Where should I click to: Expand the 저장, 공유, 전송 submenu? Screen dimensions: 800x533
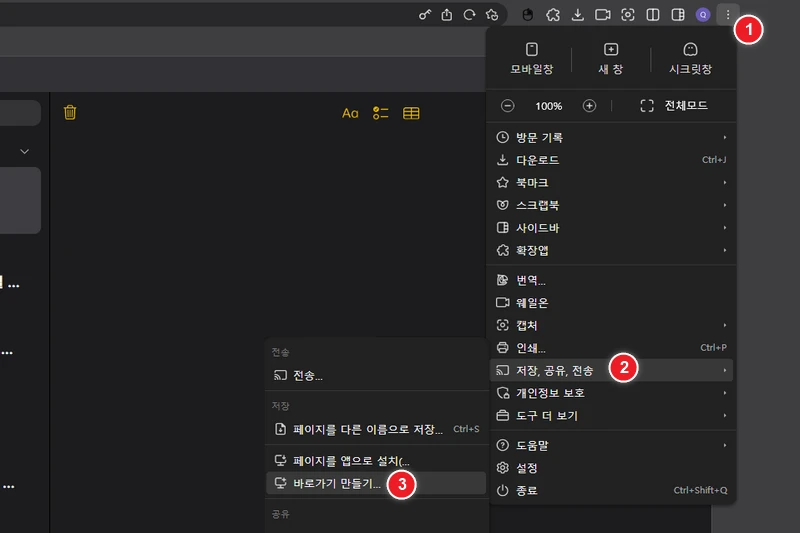[611, 370]
